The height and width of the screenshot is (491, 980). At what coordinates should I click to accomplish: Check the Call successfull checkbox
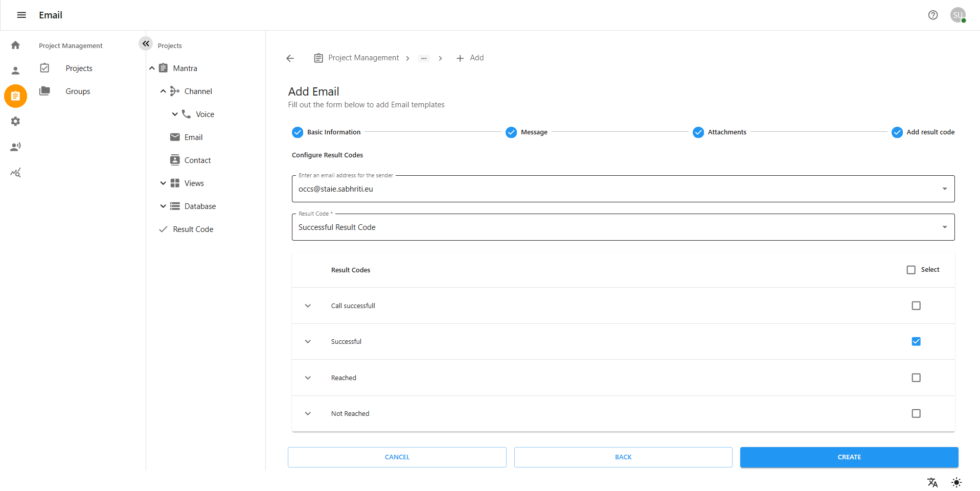[916, 306]
